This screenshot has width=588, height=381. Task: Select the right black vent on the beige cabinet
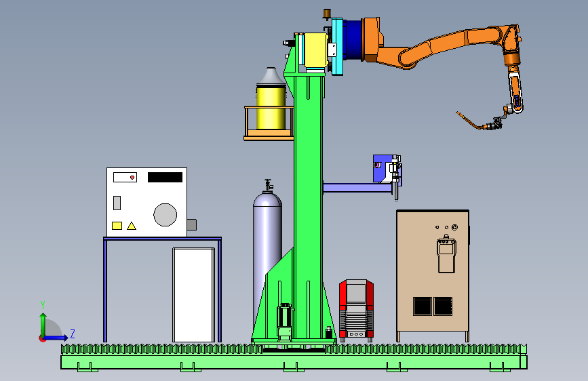(443, 306)
